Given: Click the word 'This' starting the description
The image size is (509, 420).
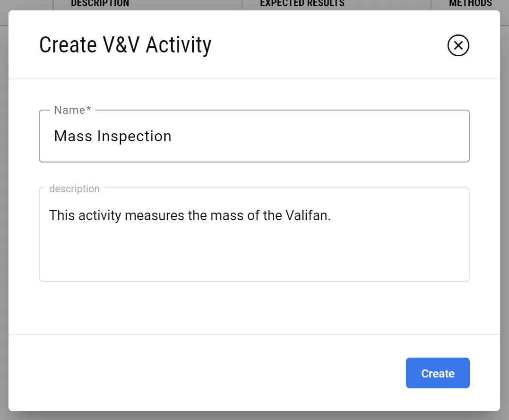Looking at the screenshot, I should pyautogui.click(x=61, y=215).
